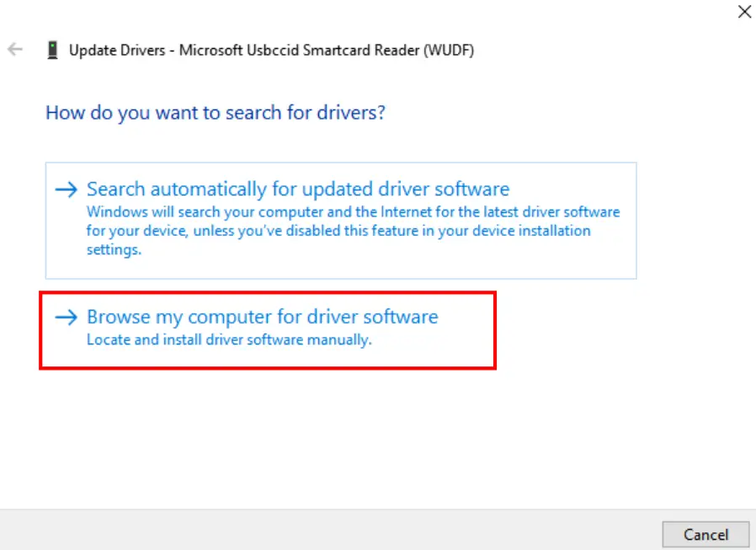Click the arrow icon beside Search automatically
This screenshot has height=550, width=756.
tap(66, 190)
